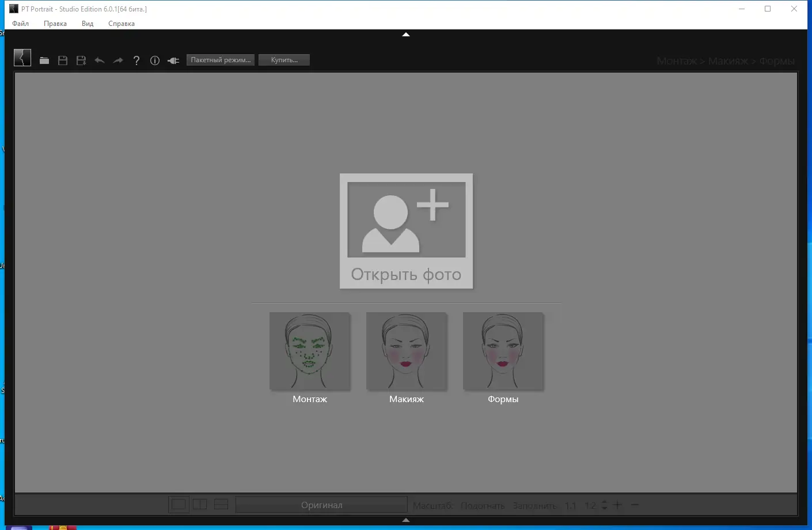Click the PT Portrait logo icon in toolbar
The height and width of the screenshot is (530, 812).
pos(22,58)
